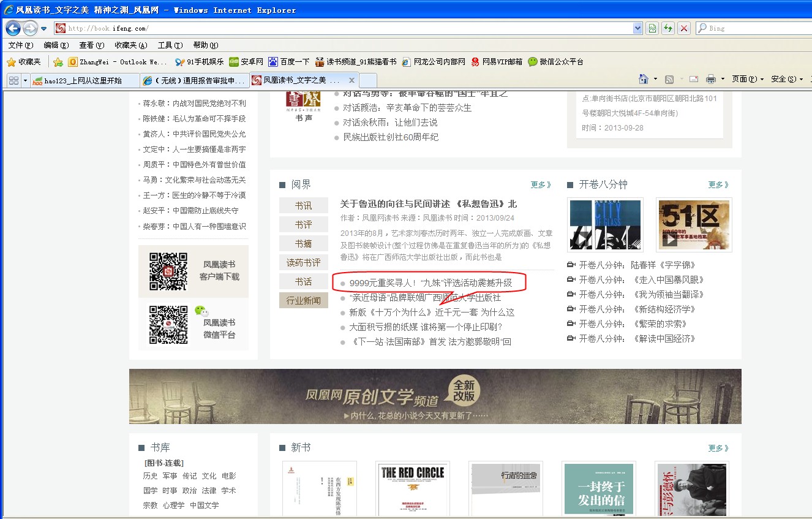812x519 pixels.
Task: Open the 编辑 menu
Action: [56, 45]
